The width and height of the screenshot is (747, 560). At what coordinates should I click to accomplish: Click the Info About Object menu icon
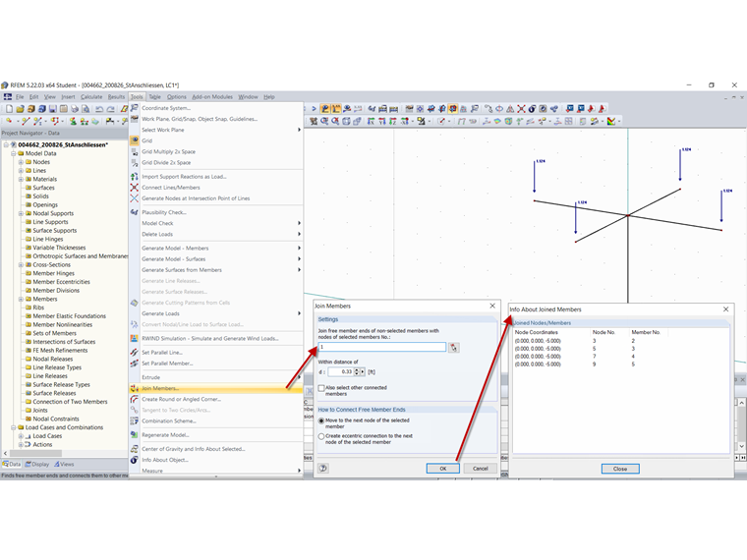(x=135, y=460)
